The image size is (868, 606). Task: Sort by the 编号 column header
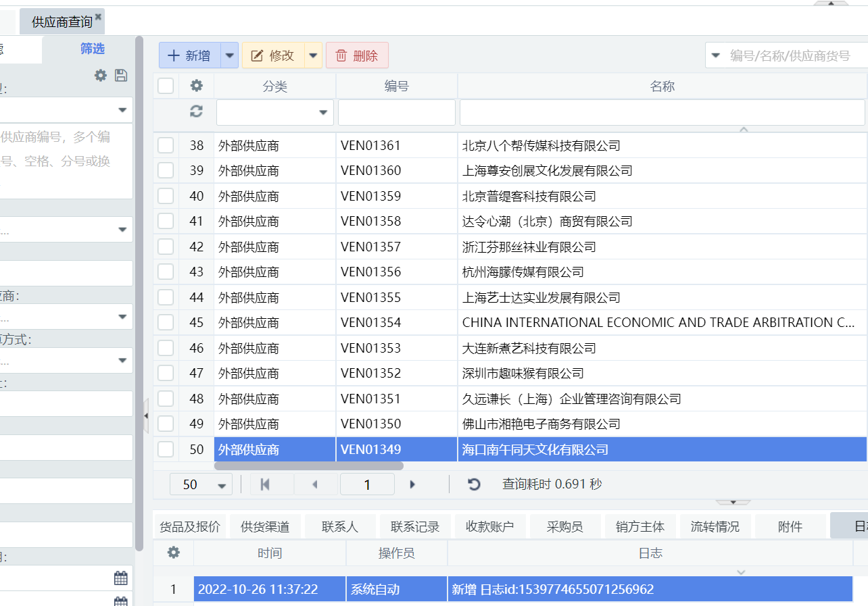click(x=397, y=86)
